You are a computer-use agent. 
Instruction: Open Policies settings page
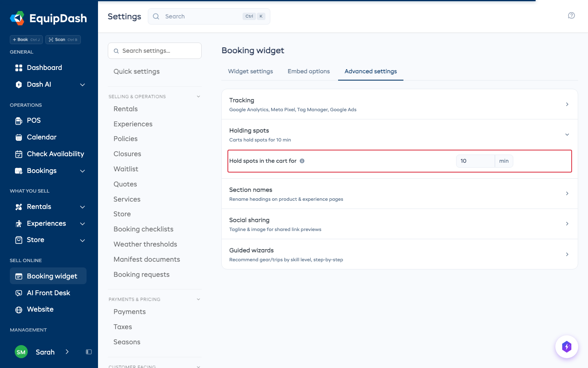(125, 139)
